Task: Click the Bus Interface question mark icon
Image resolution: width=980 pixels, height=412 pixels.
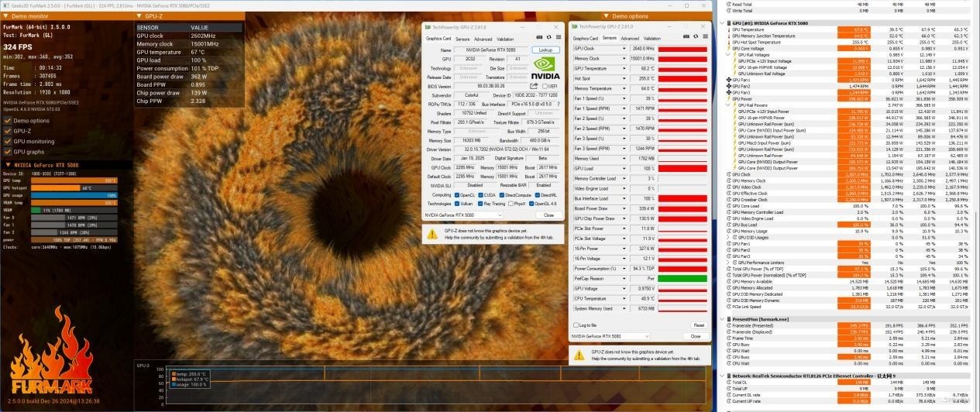Action: [x=558, y=104]
